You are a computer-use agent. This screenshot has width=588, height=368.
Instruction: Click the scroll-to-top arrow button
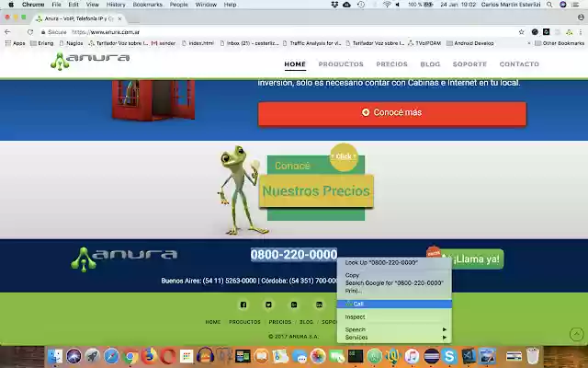[x=577, y=334]
